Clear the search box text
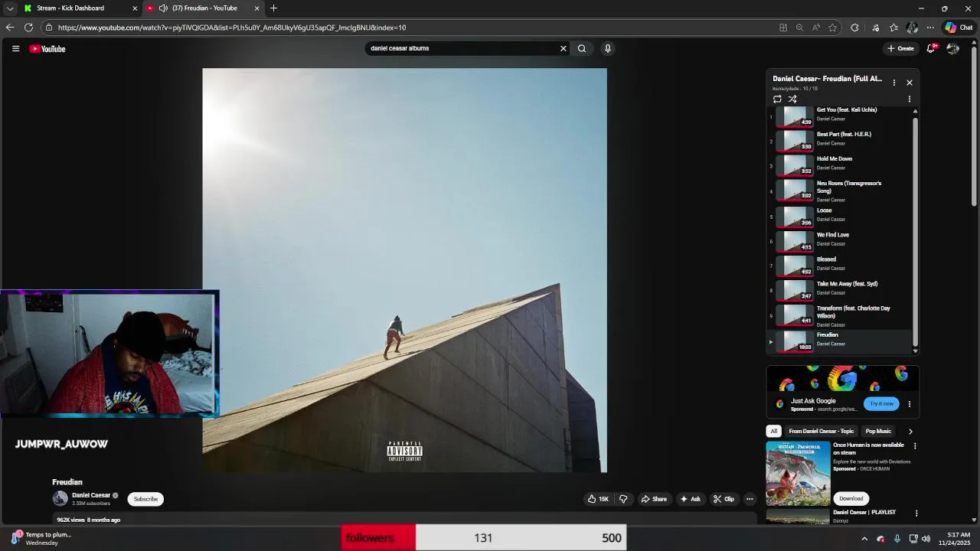The image size is (980, 551). (563, 48)
